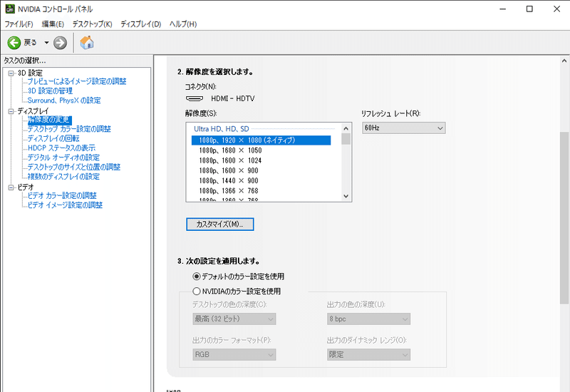Open 出力のカラー フォーマット RGB dropdown

click(234, 354)
